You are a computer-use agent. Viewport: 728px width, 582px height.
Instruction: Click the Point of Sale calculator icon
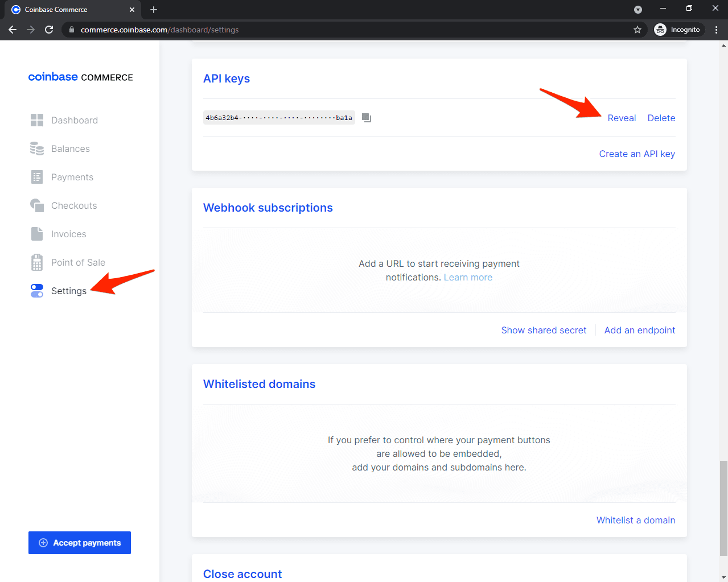[x=37, y=262]
